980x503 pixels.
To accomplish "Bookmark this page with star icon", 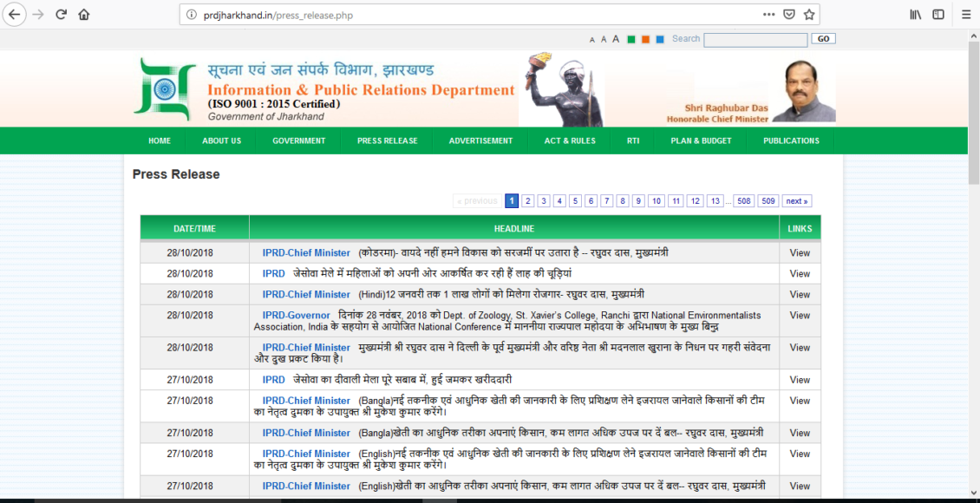I will 809,15.
